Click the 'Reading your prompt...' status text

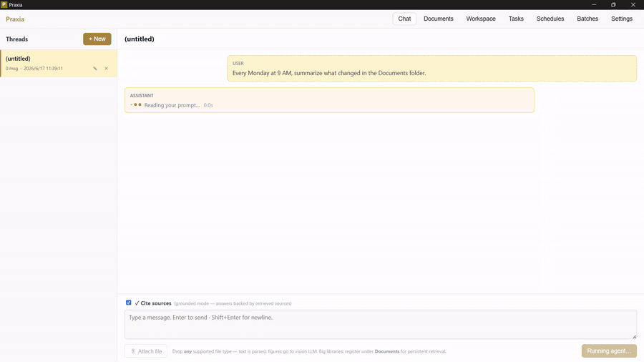(x=172, y=105)
